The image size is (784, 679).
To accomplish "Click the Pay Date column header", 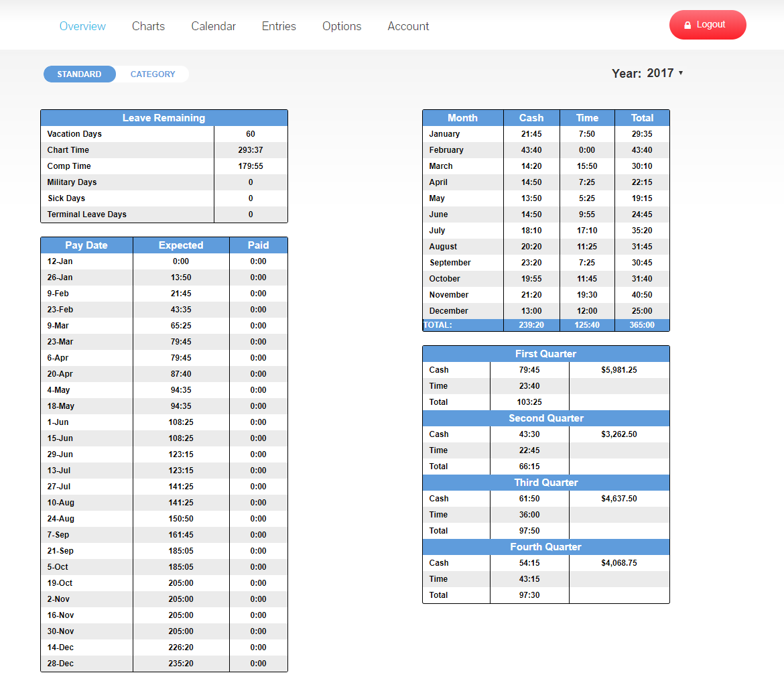I will coord(86,245).
